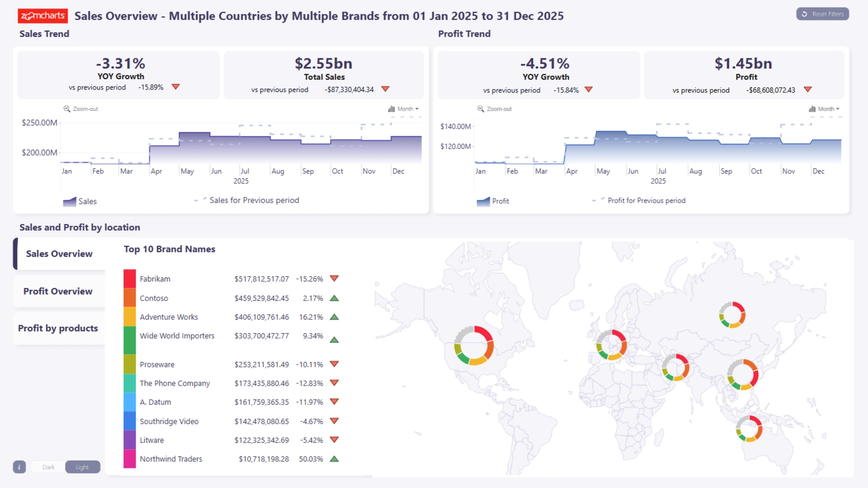Click the Profit legend area icon
Viewport: 868px width, 488px height.
point(483,202)
